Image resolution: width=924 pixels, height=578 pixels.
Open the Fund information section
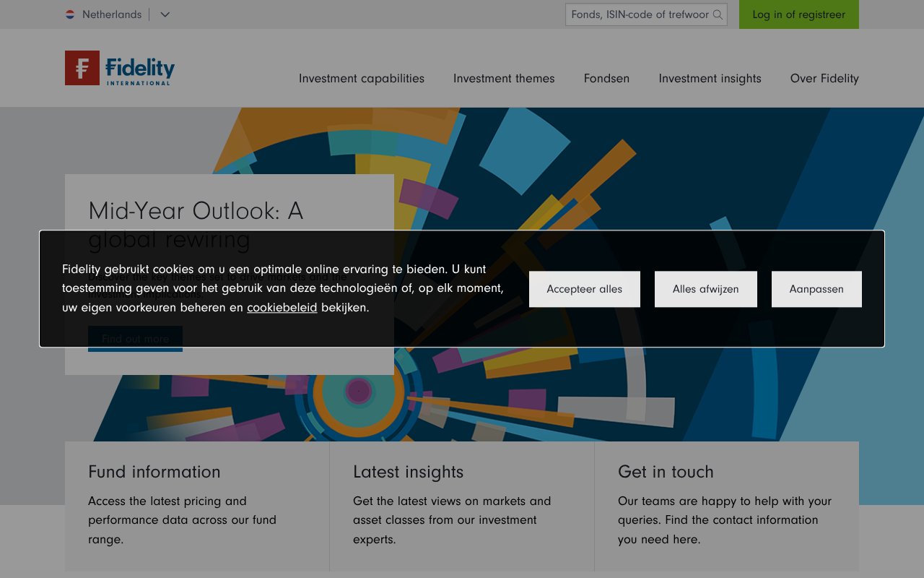[154, 472]
